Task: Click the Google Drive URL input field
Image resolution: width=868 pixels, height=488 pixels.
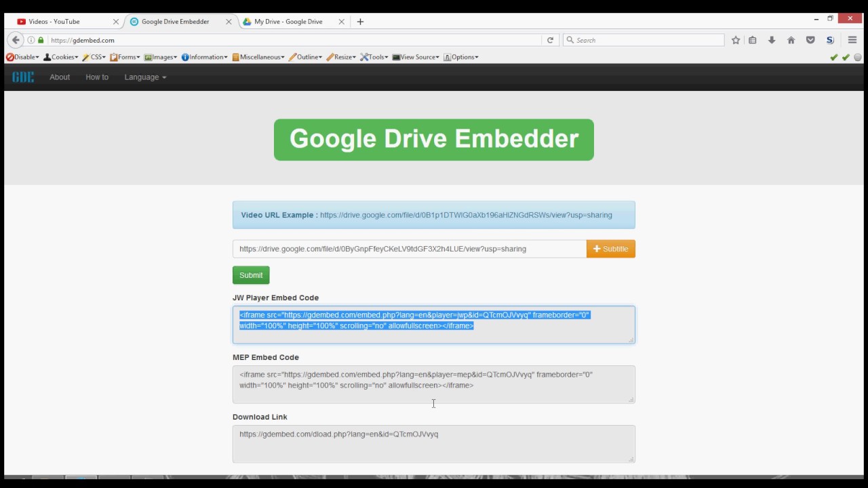Action: [x=410, y=249]
